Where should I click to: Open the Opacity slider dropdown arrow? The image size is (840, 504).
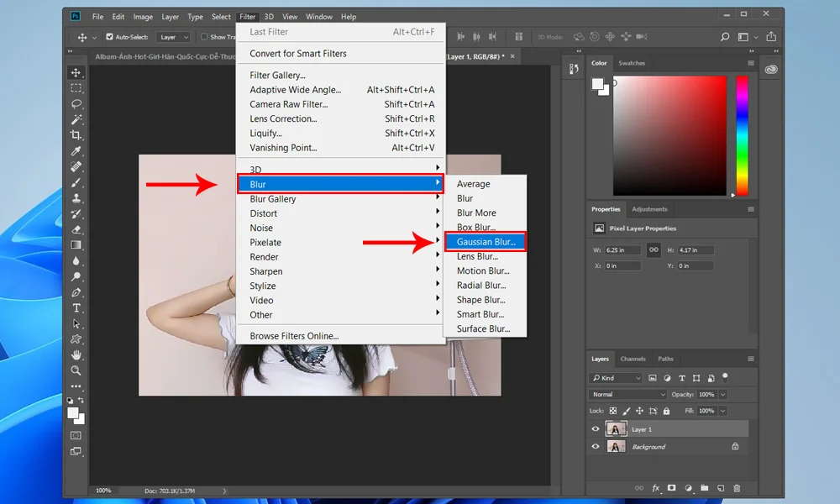pos(723,394)
